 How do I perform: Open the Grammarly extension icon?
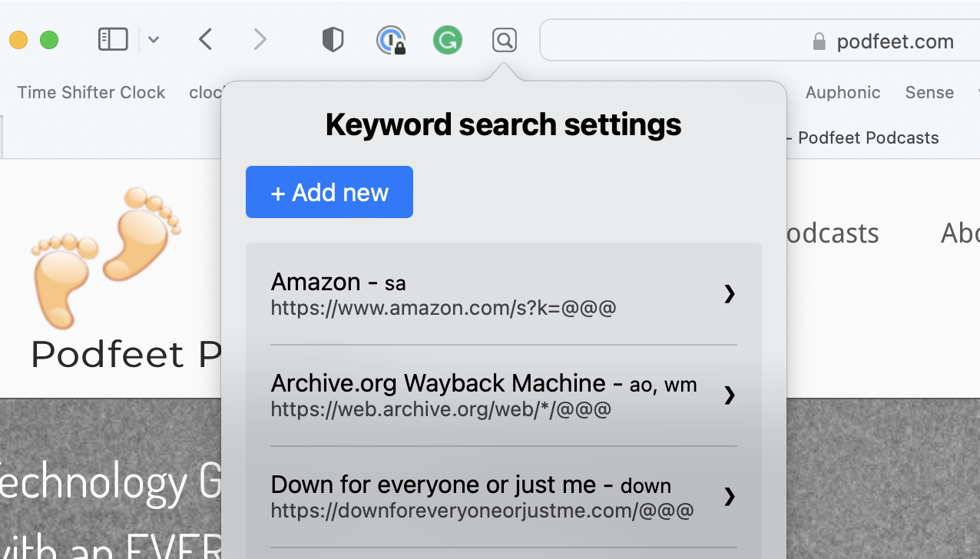(x=447, y=40)
